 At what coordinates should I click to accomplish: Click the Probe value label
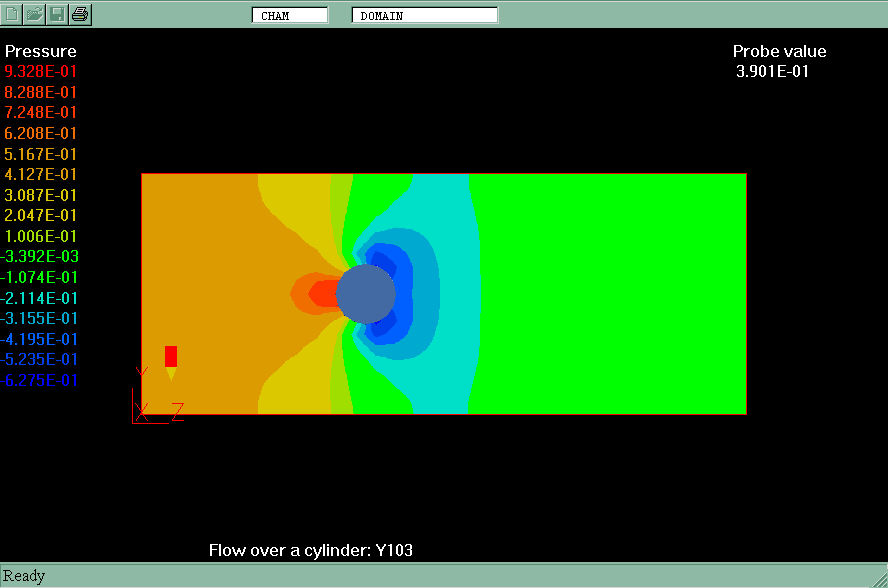point(779,52)
